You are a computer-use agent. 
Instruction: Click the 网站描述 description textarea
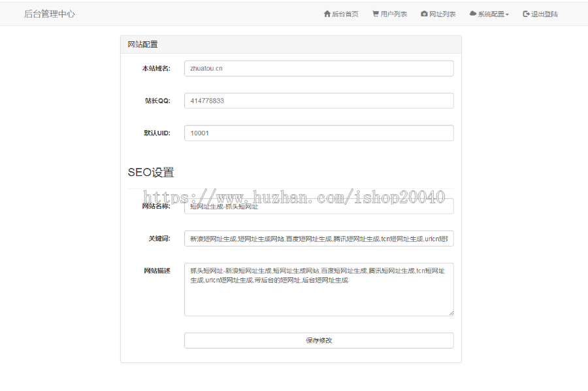point(319,289)
